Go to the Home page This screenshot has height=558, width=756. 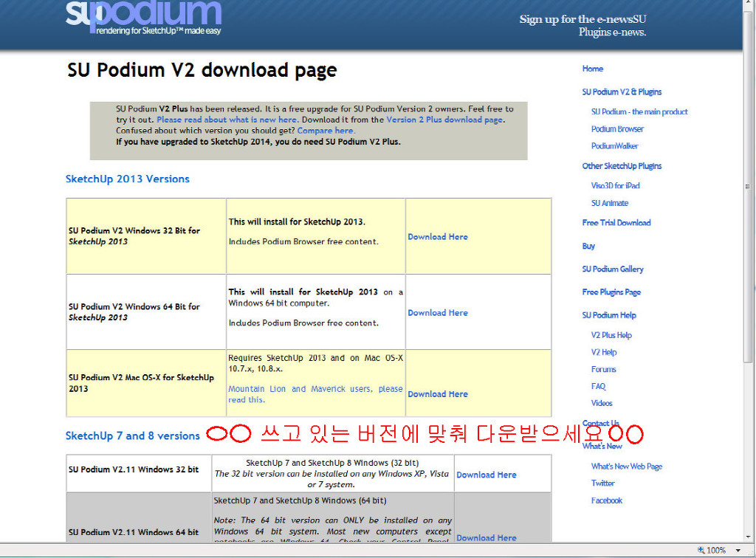(593, 69)
